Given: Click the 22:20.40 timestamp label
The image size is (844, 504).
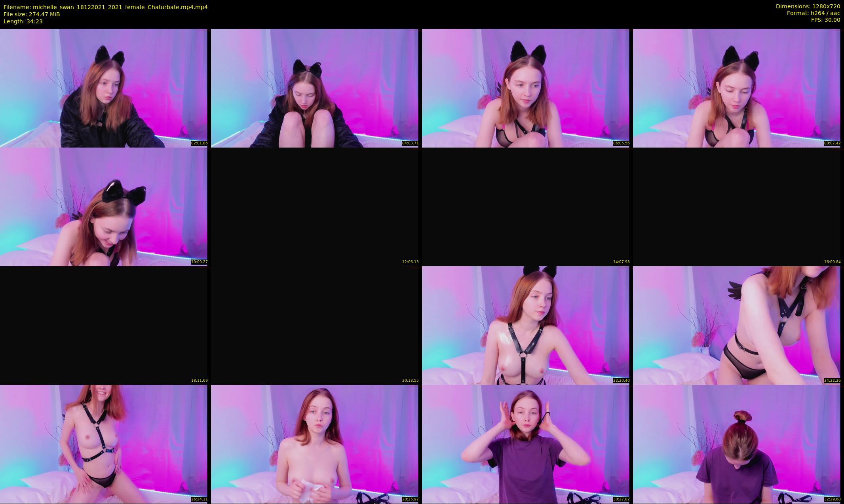Looking at the screenshot, I should point(621,381).
